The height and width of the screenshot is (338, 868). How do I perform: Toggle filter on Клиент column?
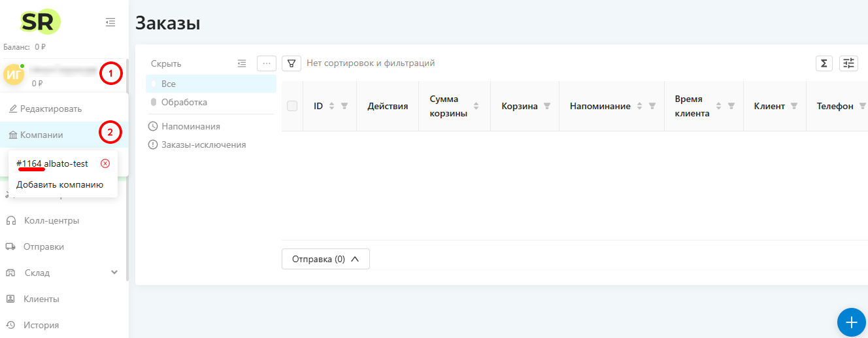[794, 106]
